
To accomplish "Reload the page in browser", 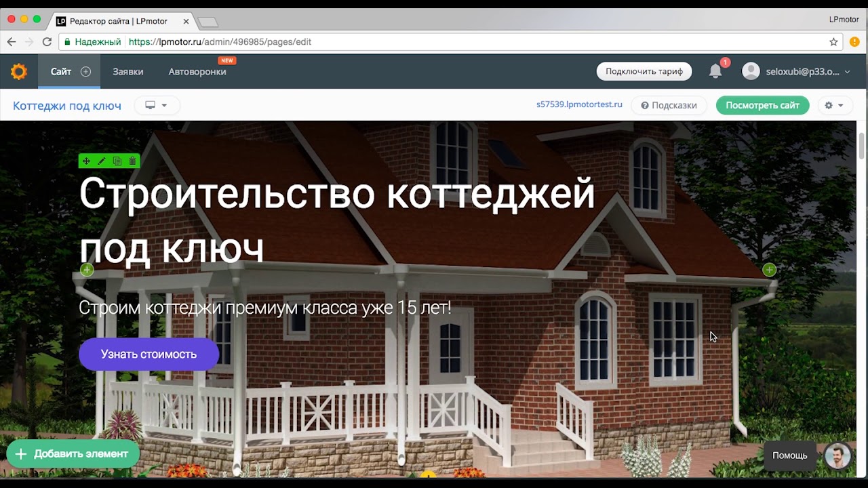I will [47, 42].
